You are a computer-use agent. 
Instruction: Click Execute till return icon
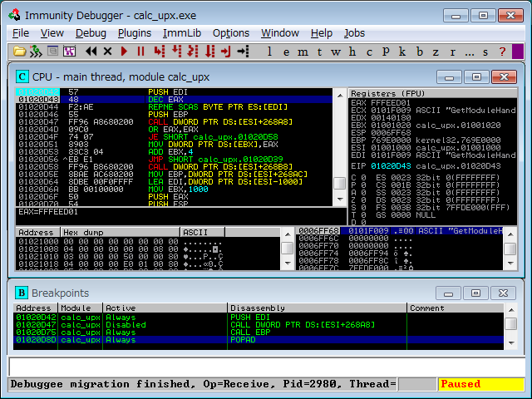(x=226, y=52)
